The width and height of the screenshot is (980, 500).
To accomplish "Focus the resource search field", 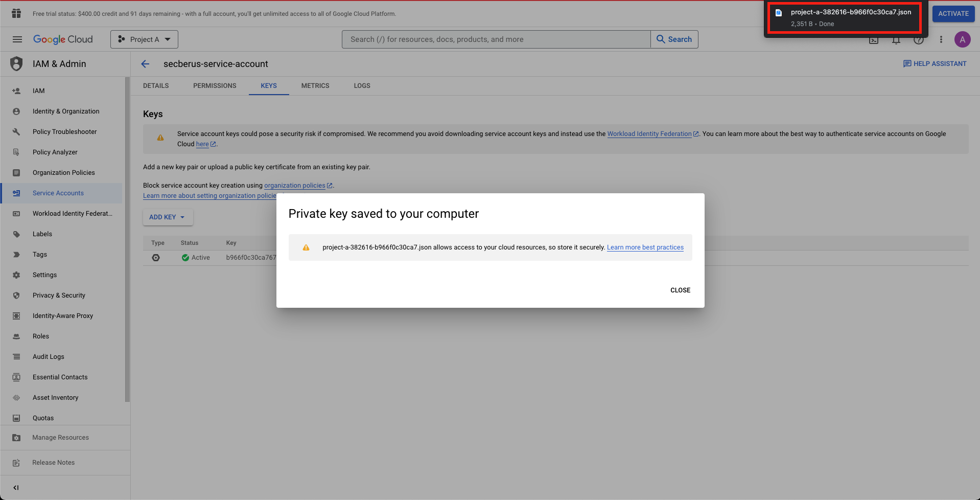I will [496, 39].
